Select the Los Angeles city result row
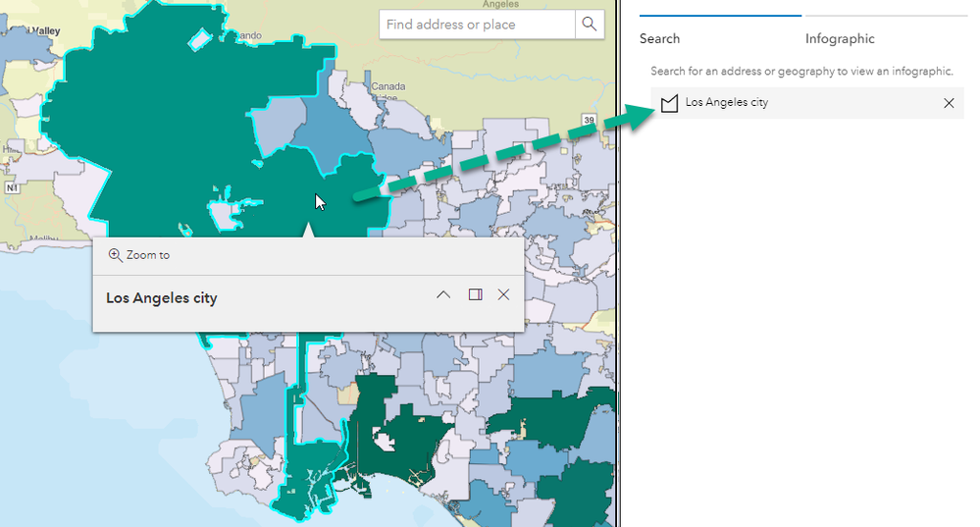This screenshot has height=527, width=980. [x=807, y=103]
